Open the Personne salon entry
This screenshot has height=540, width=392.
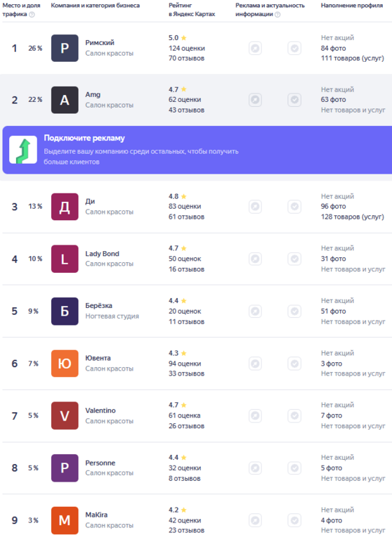(100, 463)
